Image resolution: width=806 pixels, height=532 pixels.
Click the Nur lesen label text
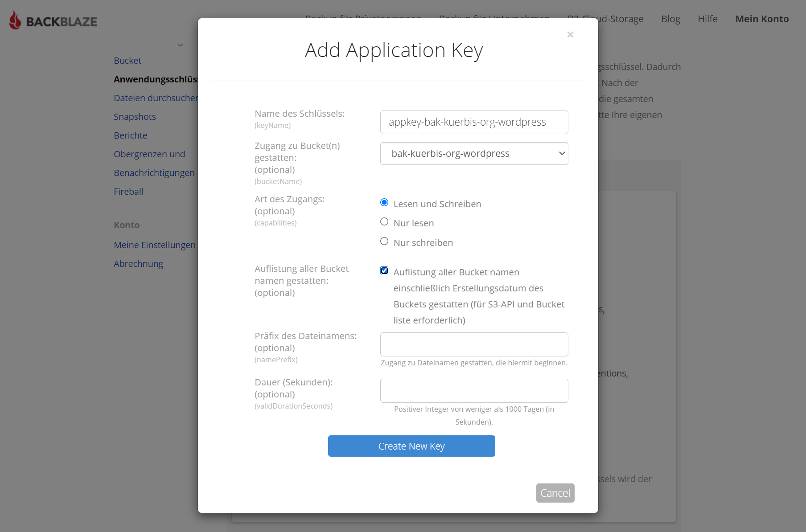coord(414,223)
